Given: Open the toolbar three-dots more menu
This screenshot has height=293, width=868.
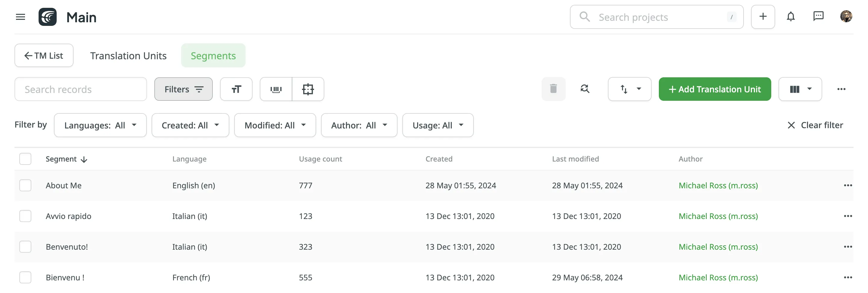Looking at the screenshot, I should [x=841, y=89].
